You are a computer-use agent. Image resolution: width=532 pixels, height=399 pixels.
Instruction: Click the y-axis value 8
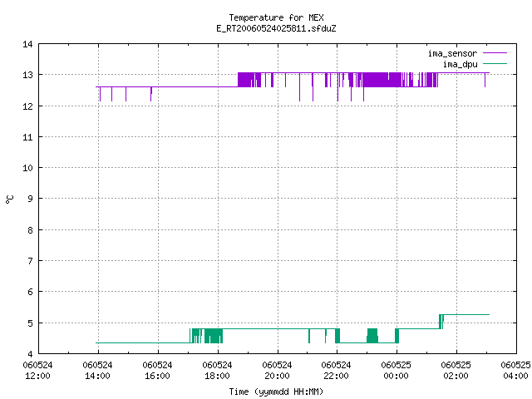pos(30,230)
